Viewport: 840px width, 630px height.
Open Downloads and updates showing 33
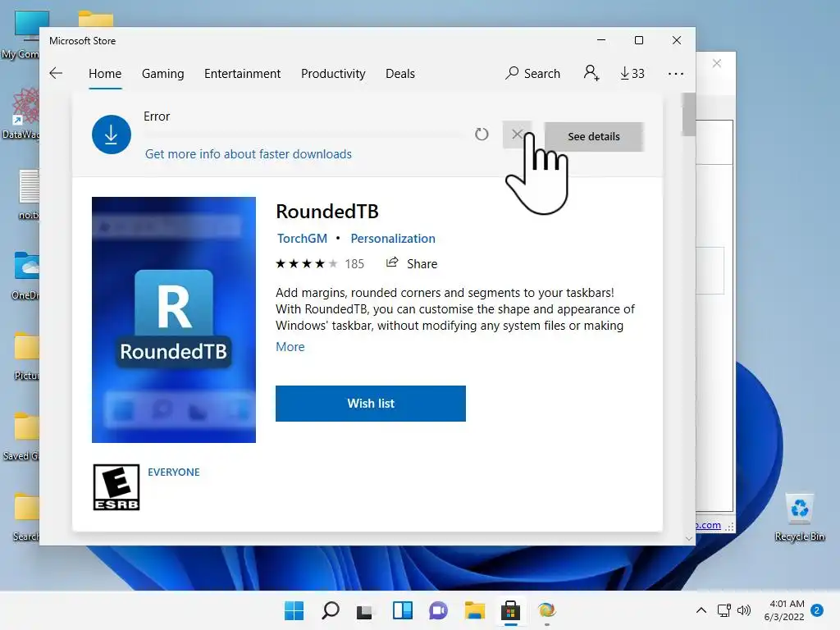tap(632, 73)
